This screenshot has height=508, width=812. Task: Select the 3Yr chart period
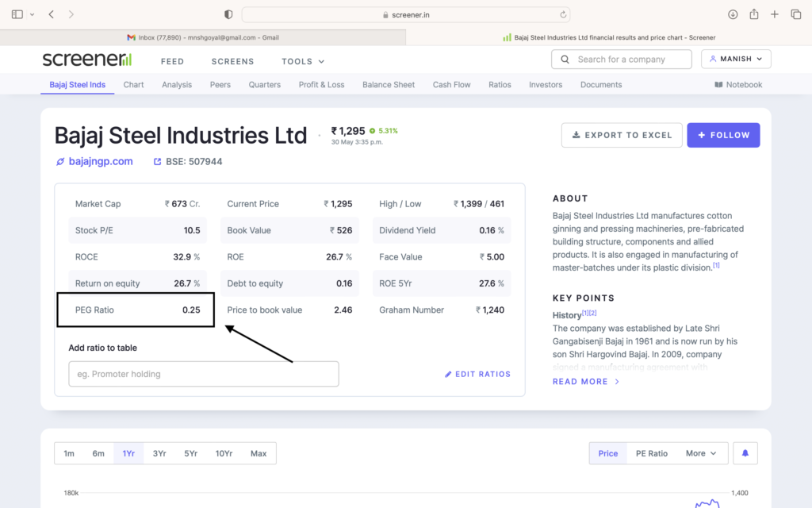159,453
